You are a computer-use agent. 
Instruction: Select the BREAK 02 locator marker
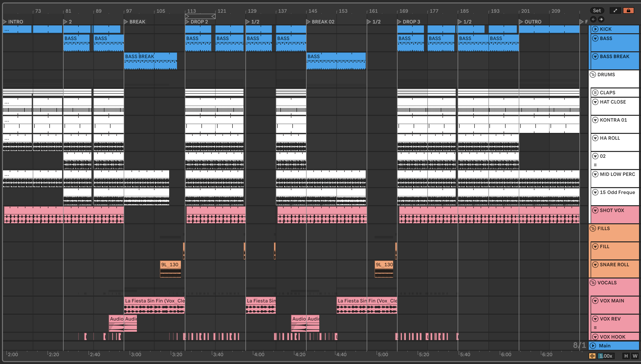point(308,22)
